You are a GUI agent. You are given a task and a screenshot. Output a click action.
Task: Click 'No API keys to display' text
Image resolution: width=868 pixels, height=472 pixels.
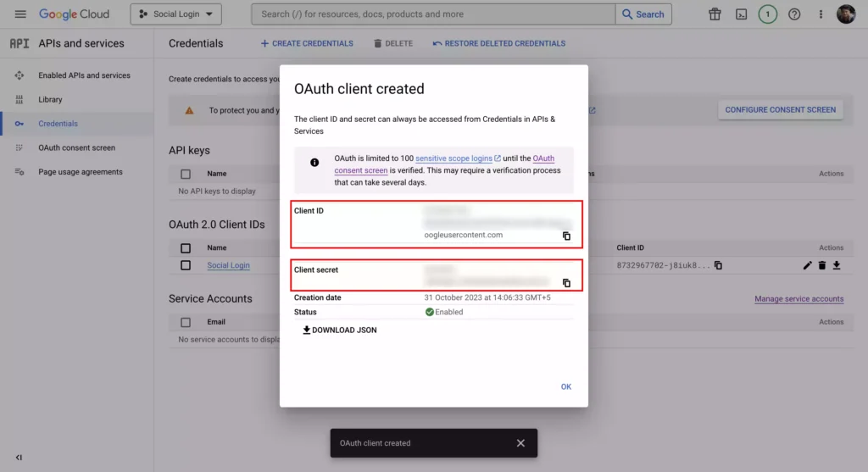click(x=217, y=191)
